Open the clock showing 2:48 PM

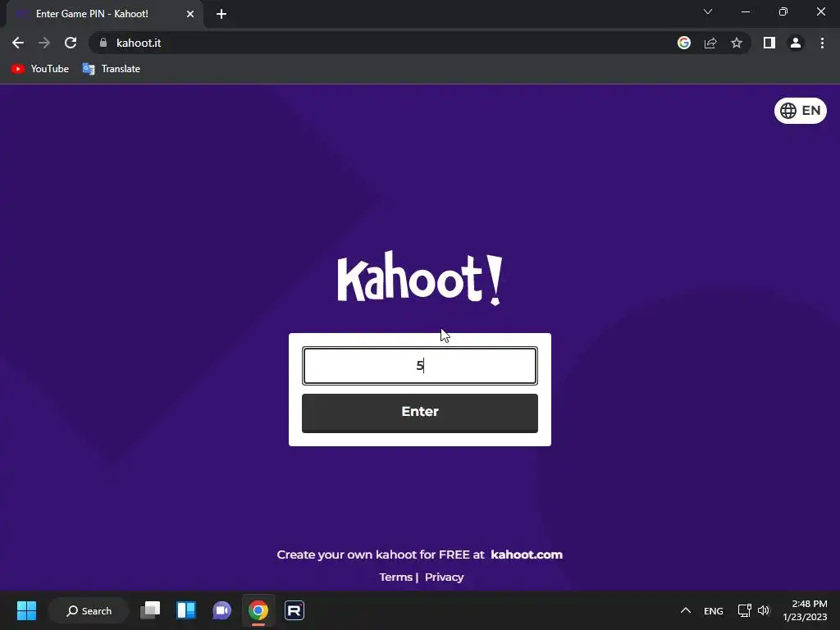(805, 610)
